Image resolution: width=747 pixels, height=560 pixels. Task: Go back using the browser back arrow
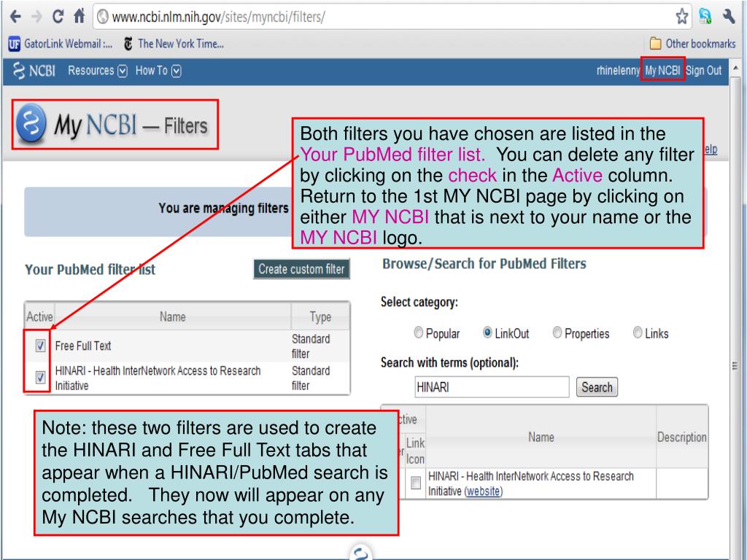[x=15, y=17]
